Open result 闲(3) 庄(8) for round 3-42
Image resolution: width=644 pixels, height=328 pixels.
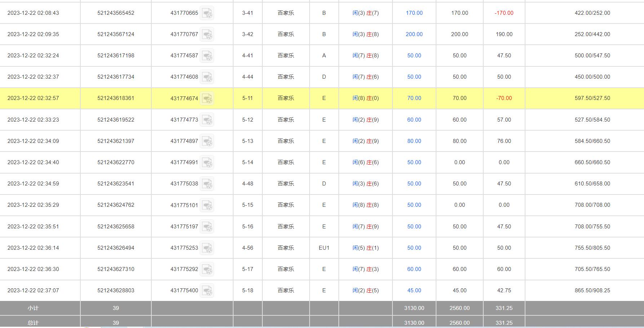(x=365, y=34)
